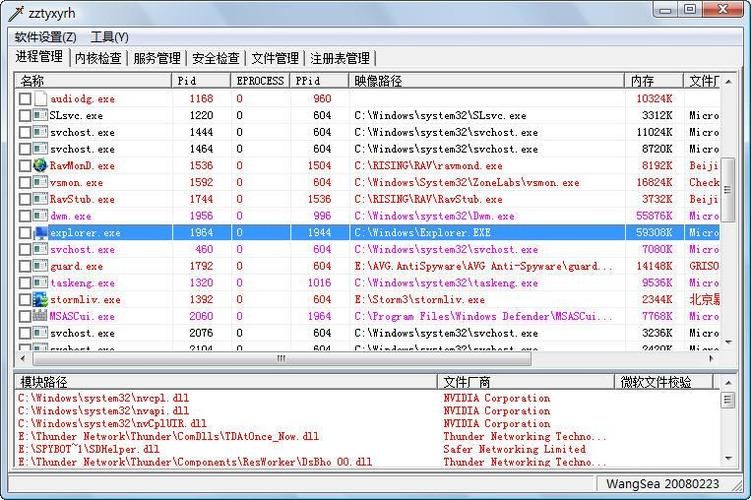751x500 pixels.
Task: Click the guard.exe process icon
Action: (40, 266)
